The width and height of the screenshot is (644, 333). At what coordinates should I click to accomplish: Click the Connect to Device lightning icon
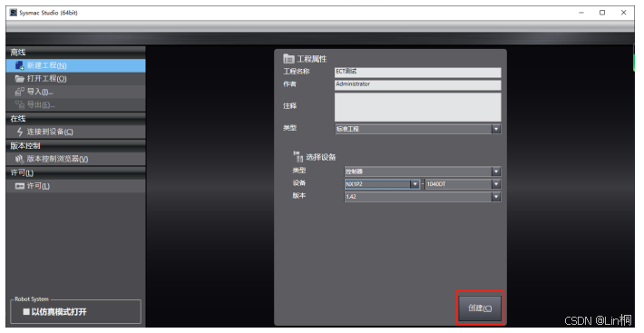point(20,132)
